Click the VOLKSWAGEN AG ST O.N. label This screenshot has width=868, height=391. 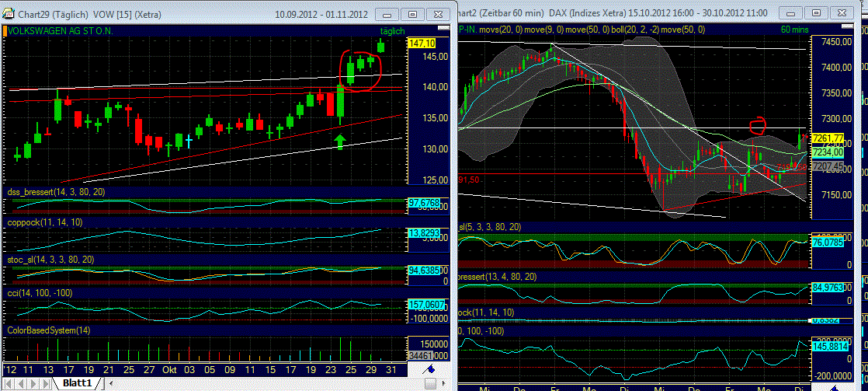coord(61,31)
